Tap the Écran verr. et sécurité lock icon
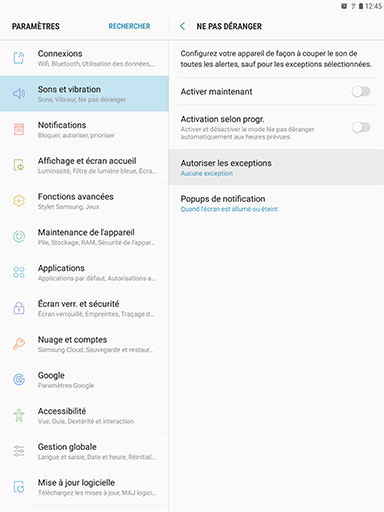 coord(19,308)
